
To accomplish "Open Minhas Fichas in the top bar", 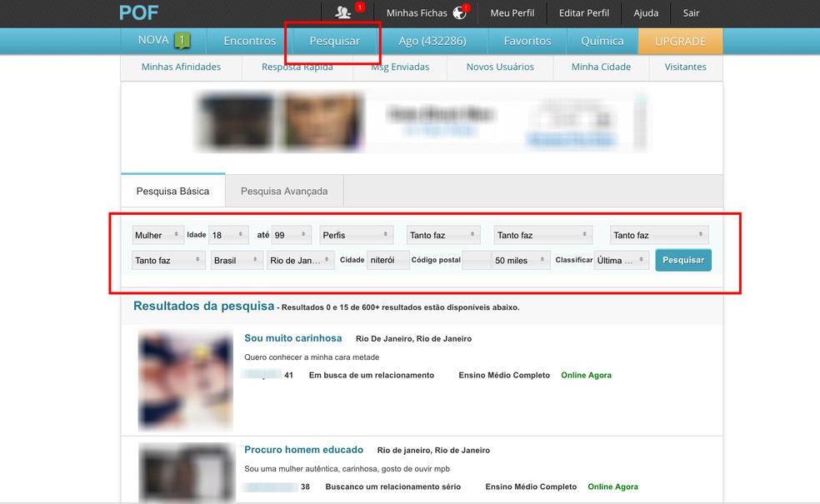I will click(417, 13).
